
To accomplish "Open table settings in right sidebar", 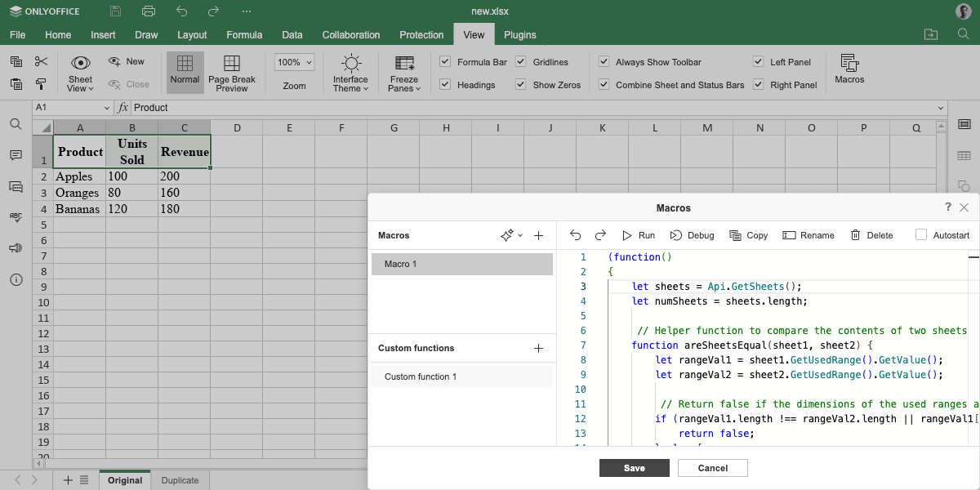I will click(x=964, y=155).
